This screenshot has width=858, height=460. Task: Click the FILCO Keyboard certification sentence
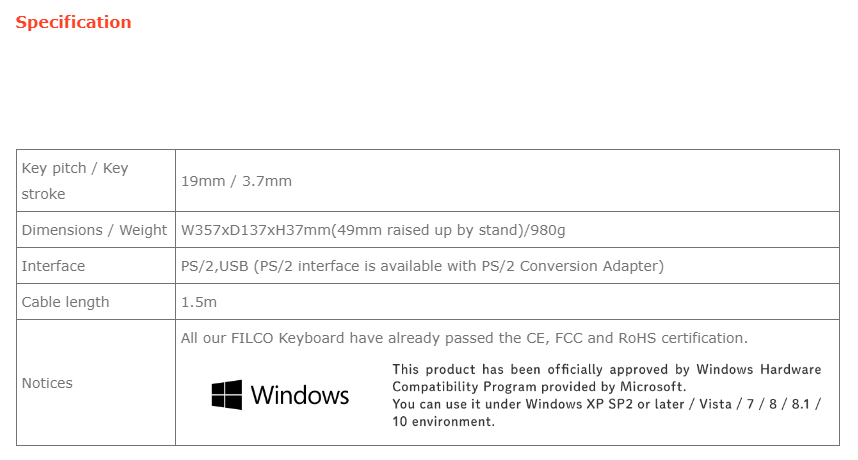pos(464,338)
